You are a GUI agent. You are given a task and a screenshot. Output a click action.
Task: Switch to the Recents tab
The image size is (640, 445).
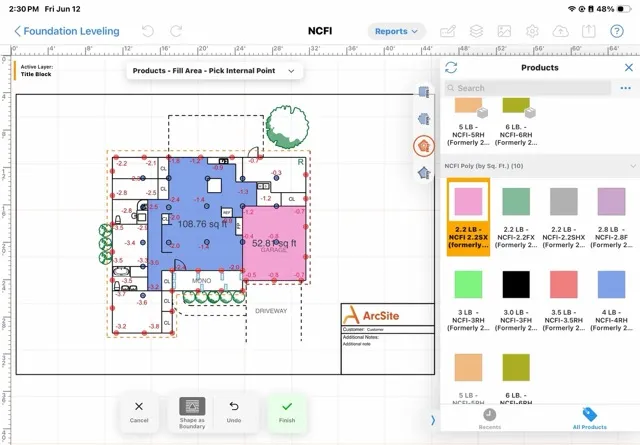tap(489, 419)
